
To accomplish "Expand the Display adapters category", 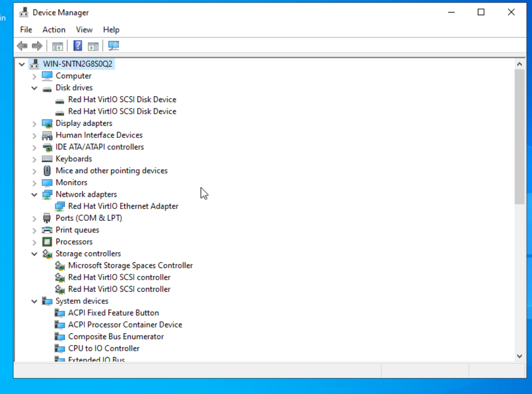I will (x=34, y=124).
